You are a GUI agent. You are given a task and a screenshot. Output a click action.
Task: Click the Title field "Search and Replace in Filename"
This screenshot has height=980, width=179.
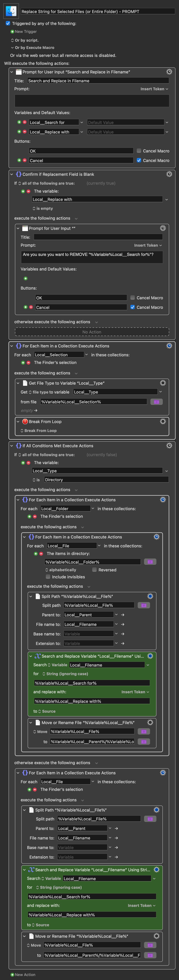[98, 81]
